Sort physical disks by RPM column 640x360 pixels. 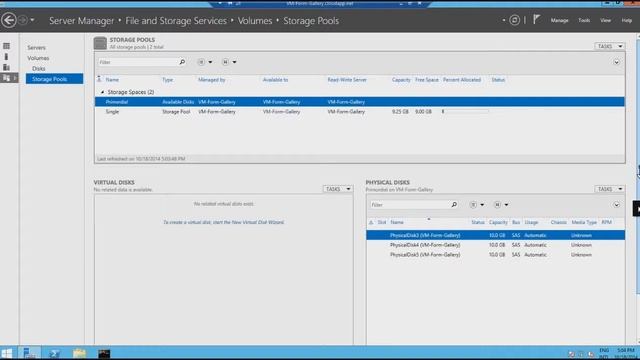[x=607, y=222]
